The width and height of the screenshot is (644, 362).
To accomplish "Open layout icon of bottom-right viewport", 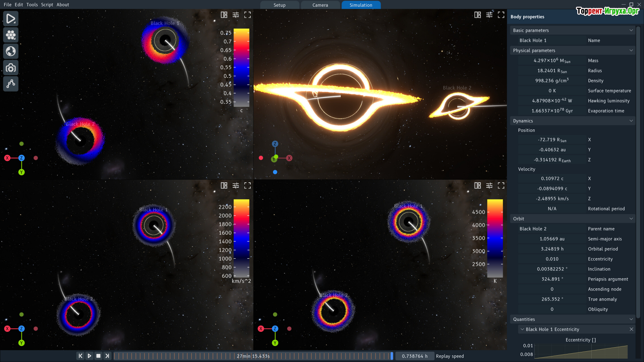I will 477,186.
